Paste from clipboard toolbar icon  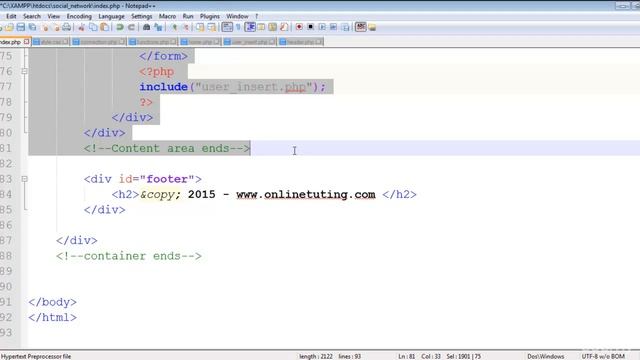pos(105,27)
